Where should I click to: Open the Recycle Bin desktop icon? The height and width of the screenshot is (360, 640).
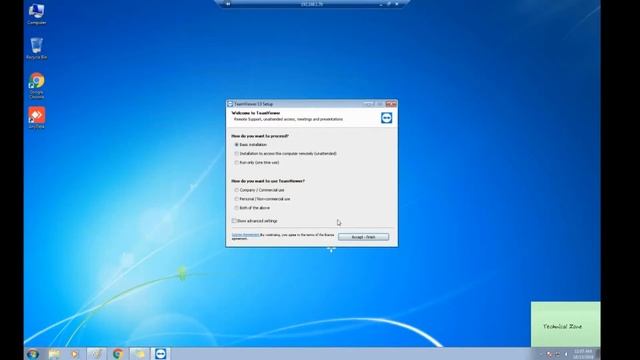(x=36, y=49)
